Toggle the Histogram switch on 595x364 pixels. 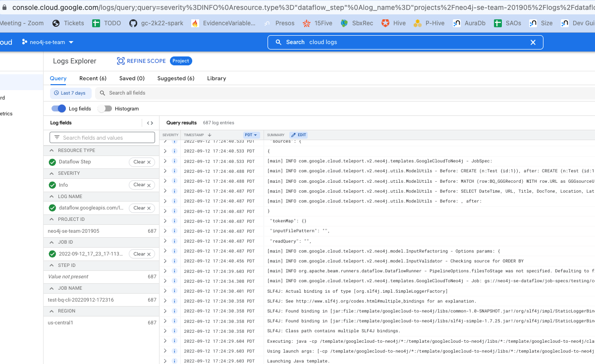click(105, 108)
